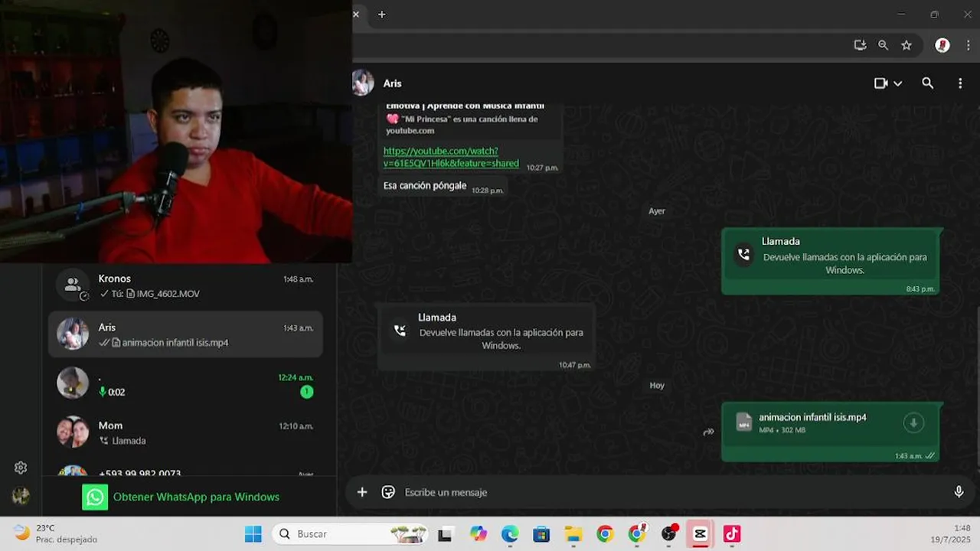The width and height of the screenshot is (980, 551).
Task: Click the Aris name in chat header
Action: click(392, 83)
